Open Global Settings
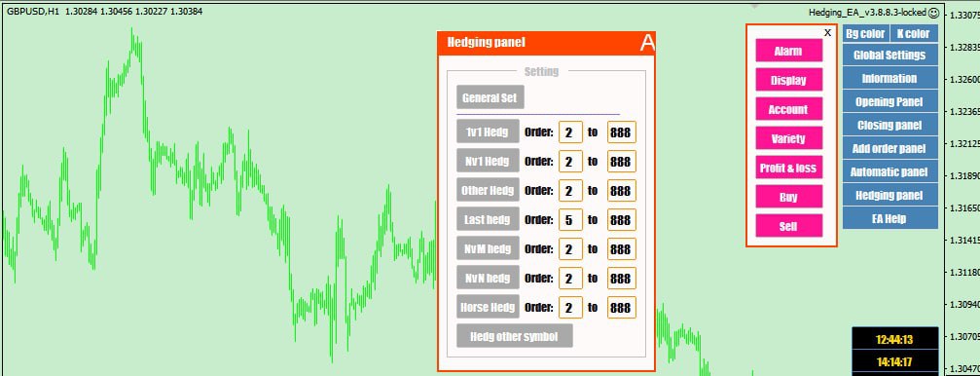The image size is (980, 376). coord(890,56)
